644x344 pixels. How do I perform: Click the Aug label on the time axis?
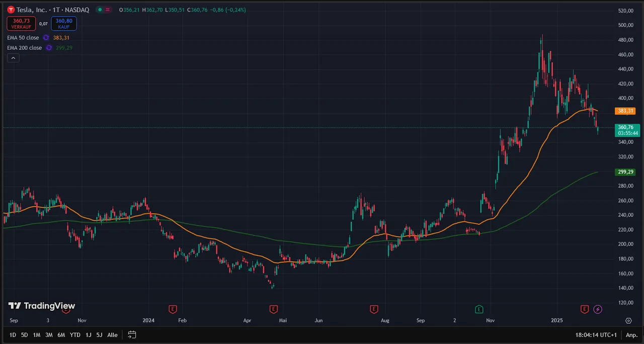[x=385, y=320]
